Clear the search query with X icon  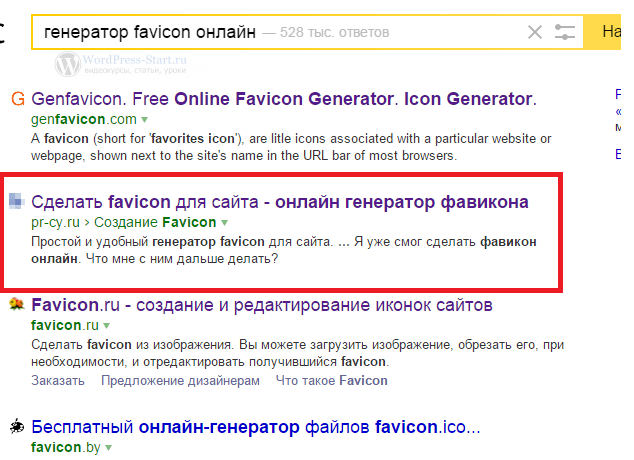pos(535,32)
